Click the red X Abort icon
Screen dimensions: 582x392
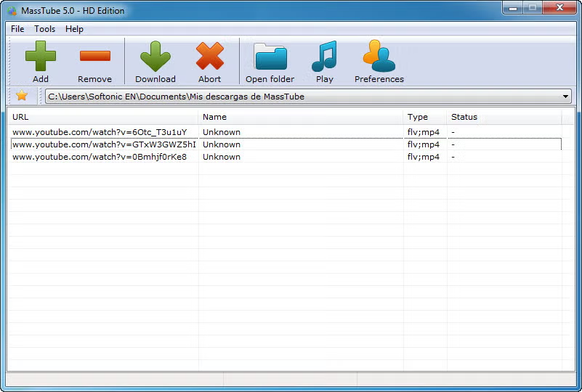click(210, 56)
